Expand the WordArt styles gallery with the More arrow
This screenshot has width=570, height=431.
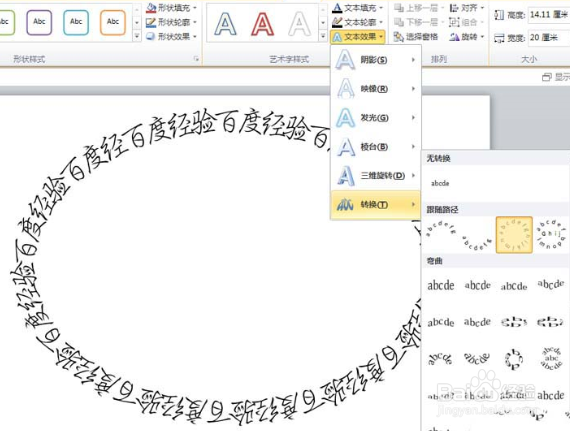[323, 36]
